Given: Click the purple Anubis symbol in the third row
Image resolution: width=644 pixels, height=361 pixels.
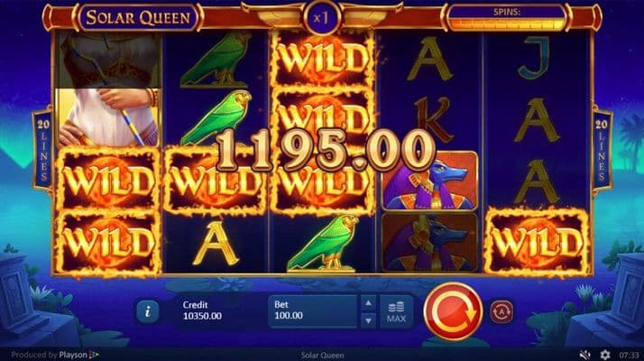Looking at the screenshot, I should point(429,181).
